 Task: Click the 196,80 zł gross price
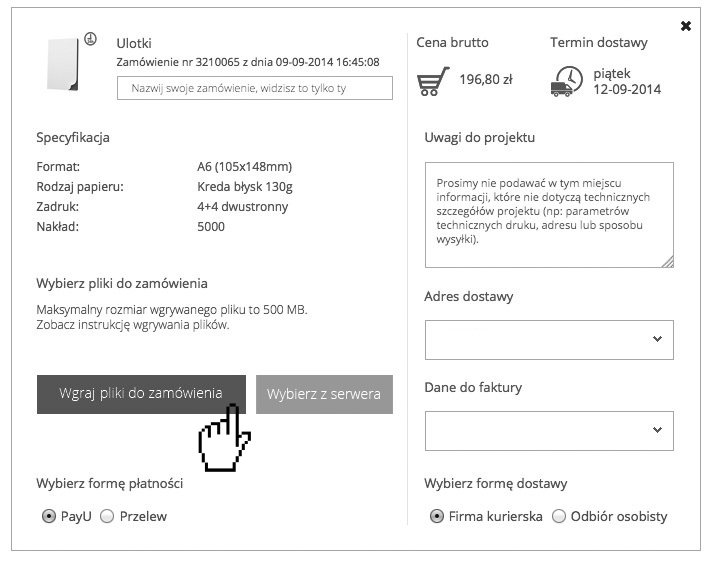coord(485,79)
